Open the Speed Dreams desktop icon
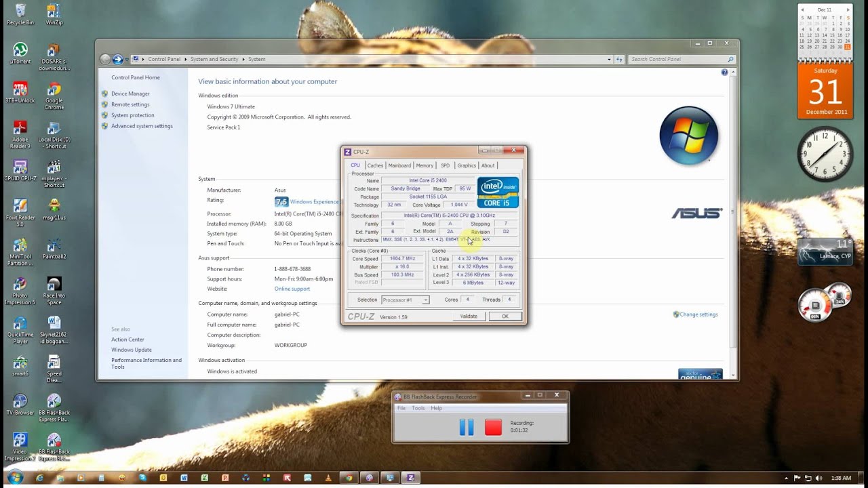868x488 pixels. point(54,369)
